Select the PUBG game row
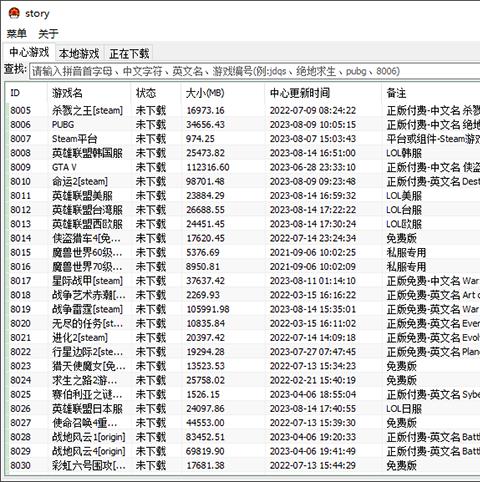This screenshot has width=480, height=482. click(x=243, y=125)
